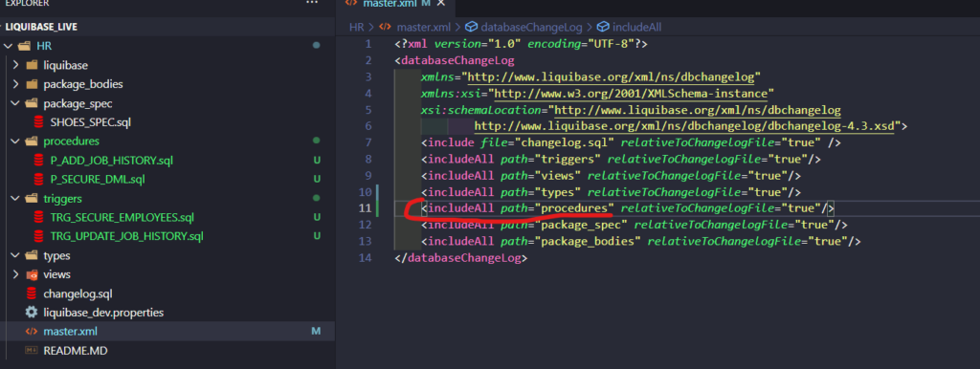Screen dimensions: 980x369
Task: Click the P_SECURE_DML.sql database icon
Action: coord(38,179)
